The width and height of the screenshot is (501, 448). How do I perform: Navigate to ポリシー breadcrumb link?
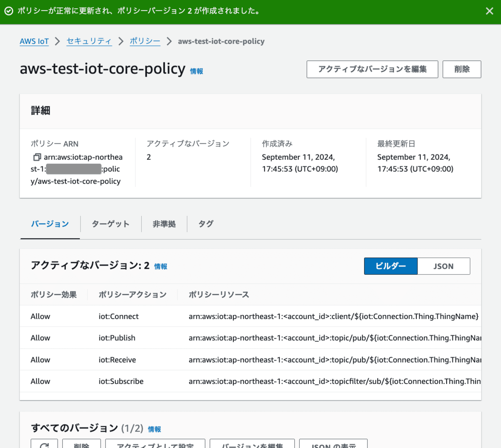145,41
